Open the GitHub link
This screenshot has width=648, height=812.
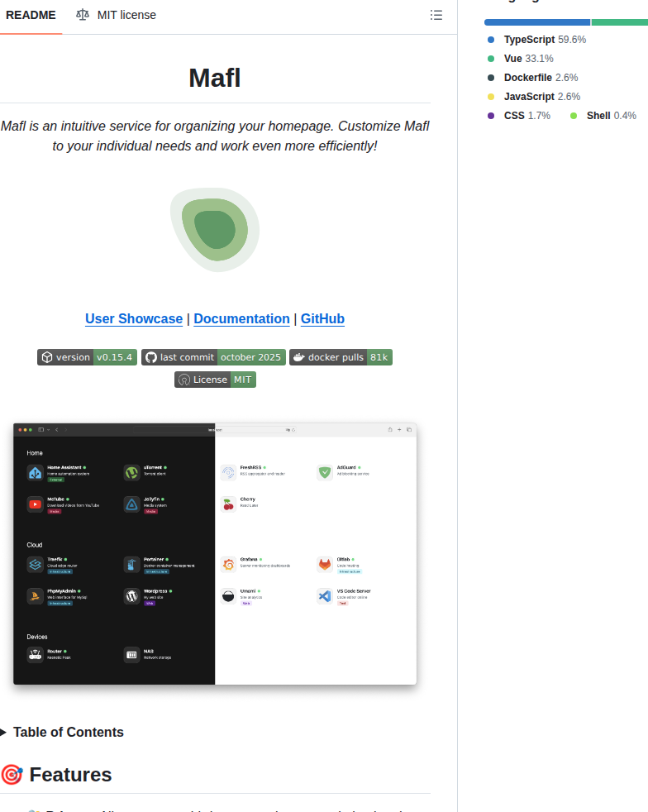[322, 318]
